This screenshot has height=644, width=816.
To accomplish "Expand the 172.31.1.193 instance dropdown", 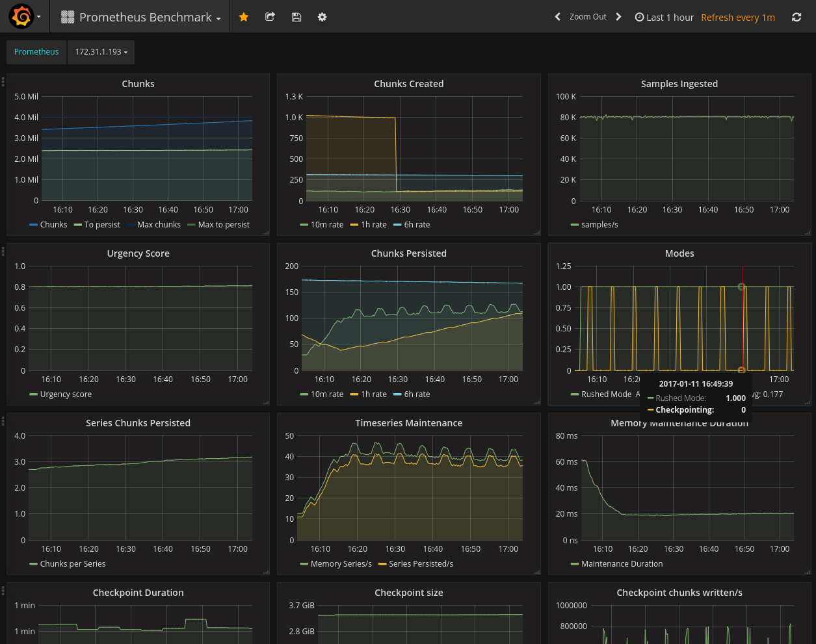I will pos(101,52).
